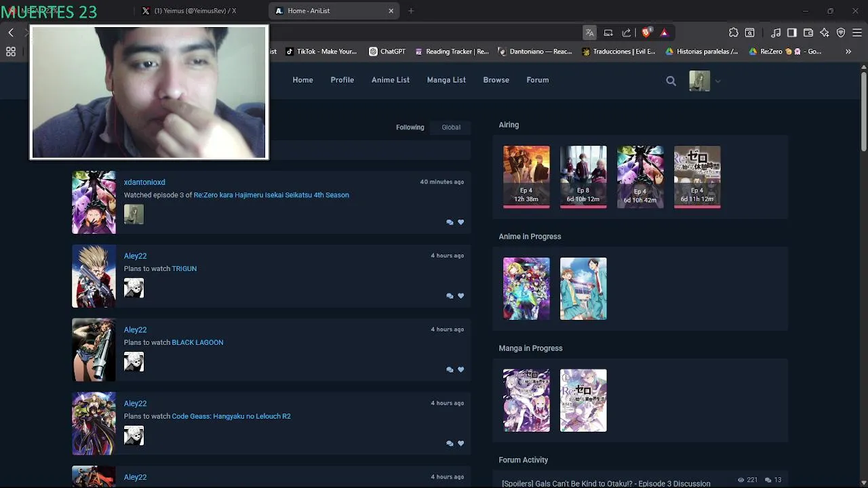Open Brave VPN shield icon
This screenshot has width=868, height=488.
[x=841, y=33]
